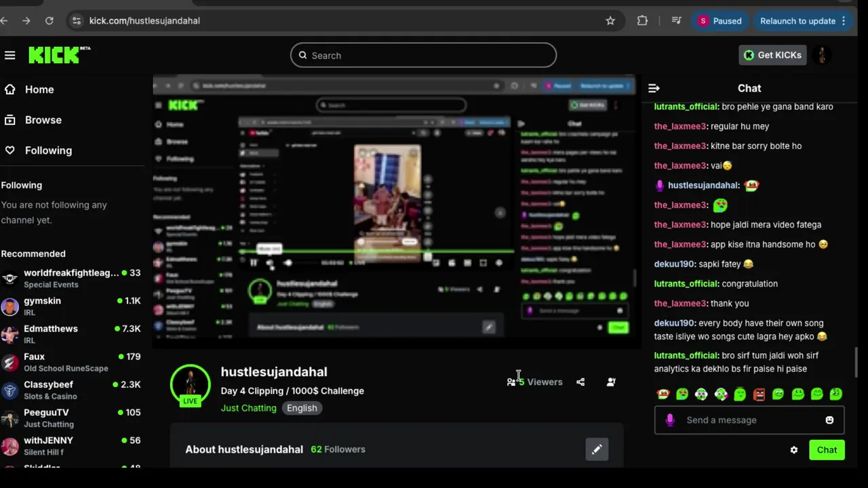The image size is (868, 488).
Task: Click the chat panel scrollbar
Action: point(856,363)
